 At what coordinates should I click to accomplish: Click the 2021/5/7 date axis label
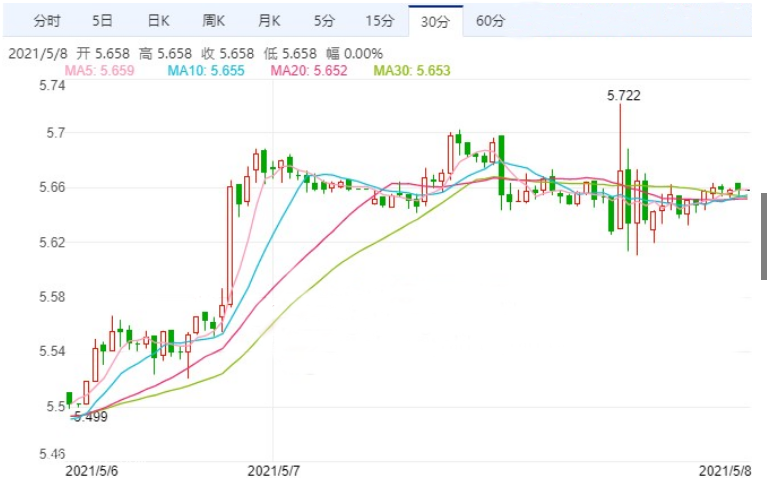coord(273,468)
